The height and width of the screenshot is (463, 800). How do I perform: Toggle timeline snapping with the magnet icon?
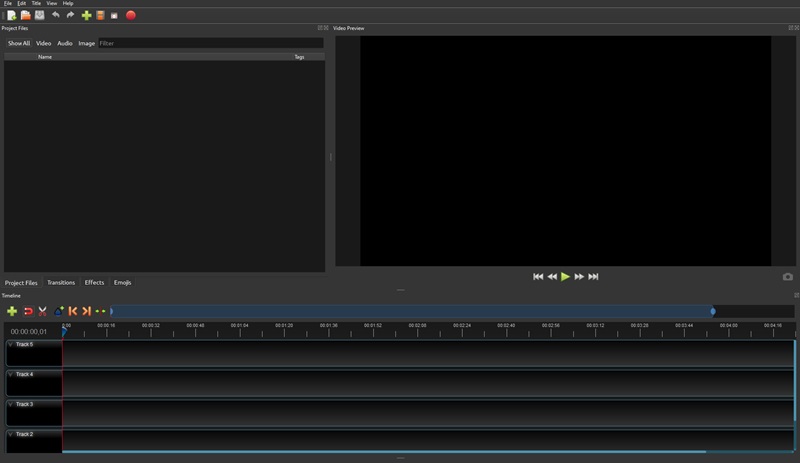[x=28, y=311]
